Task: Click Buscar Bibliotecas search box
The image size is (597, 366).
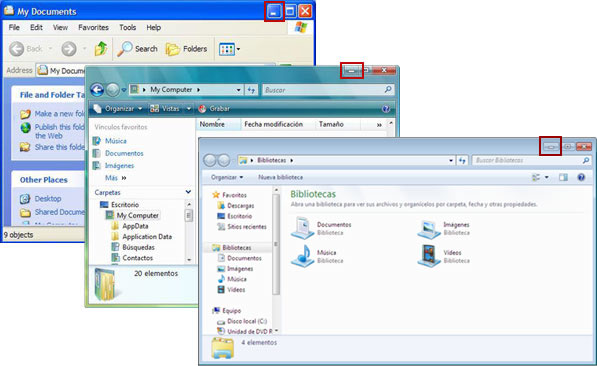Action: tap(531, 160)
